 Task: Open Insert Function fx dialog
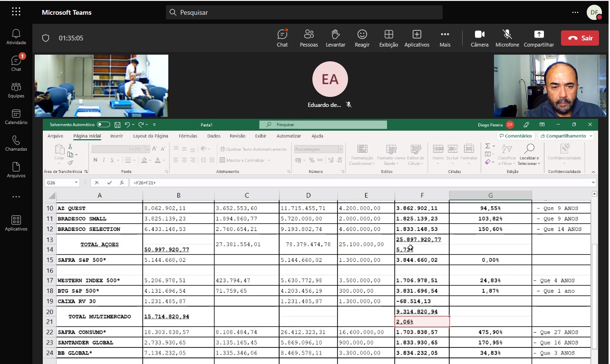tap(122, 182)
